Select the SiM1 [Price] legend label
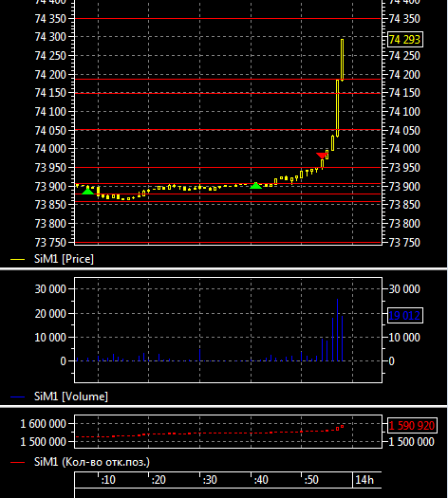 pos(64,259)
